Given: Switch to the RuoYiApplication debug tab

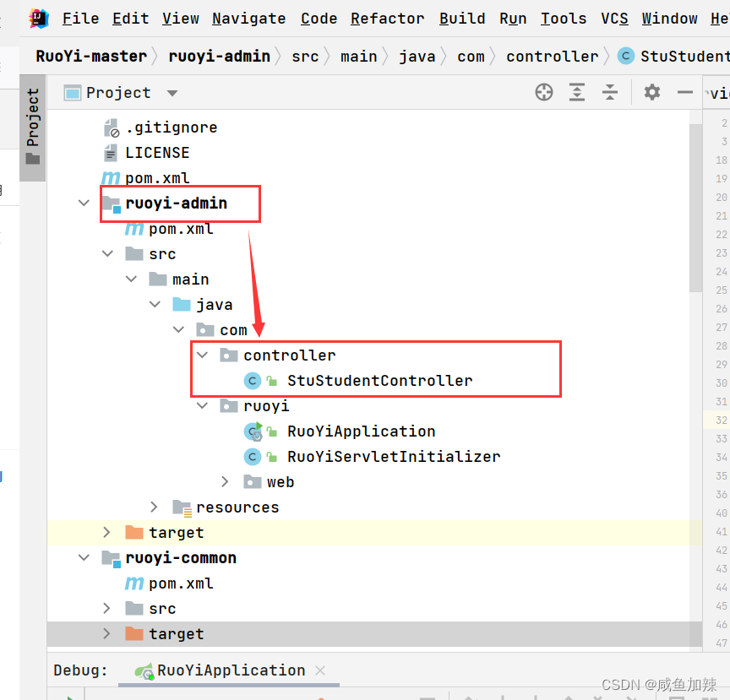Looking at the screenshot, I should [x=231, y=670].
